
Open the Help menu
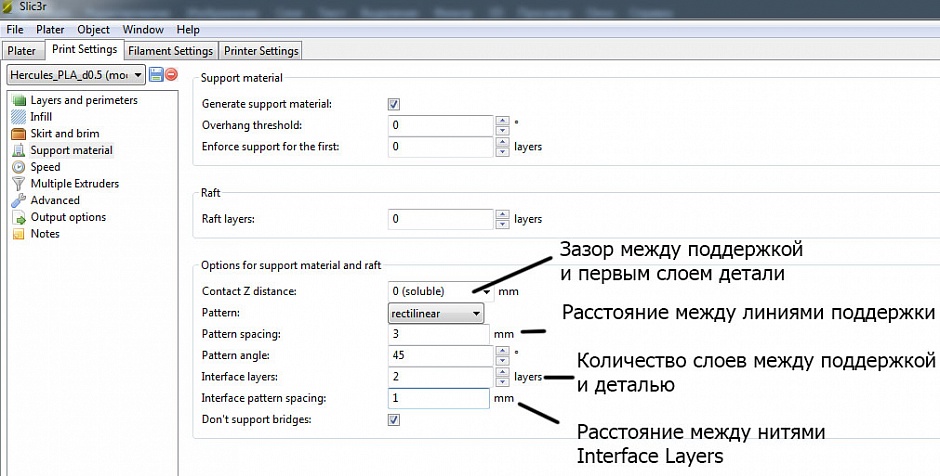click(x=188, y=29)
